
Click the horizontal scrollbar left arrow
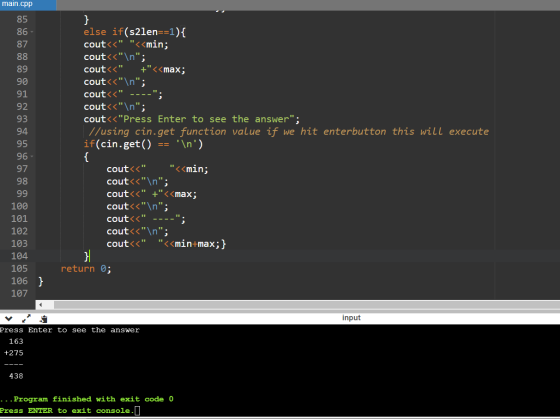[41, 305]
